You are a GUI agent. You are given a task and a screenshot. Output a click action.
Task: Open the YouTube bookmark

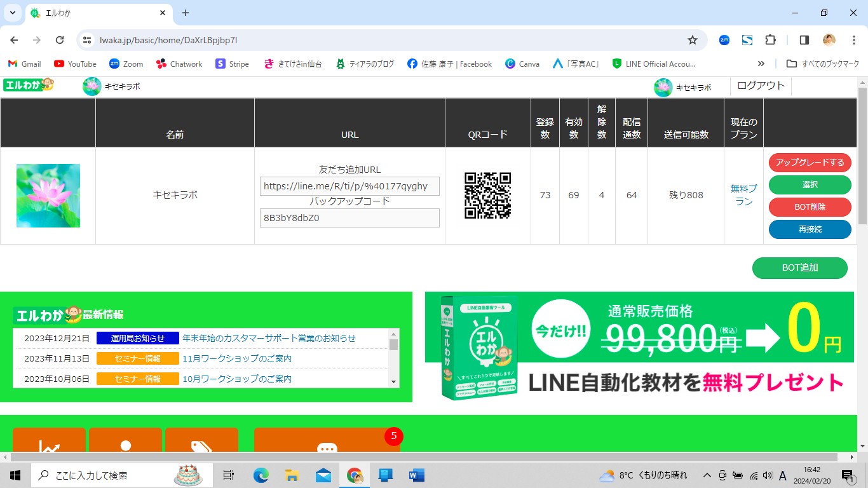click(x=75, y=64)
